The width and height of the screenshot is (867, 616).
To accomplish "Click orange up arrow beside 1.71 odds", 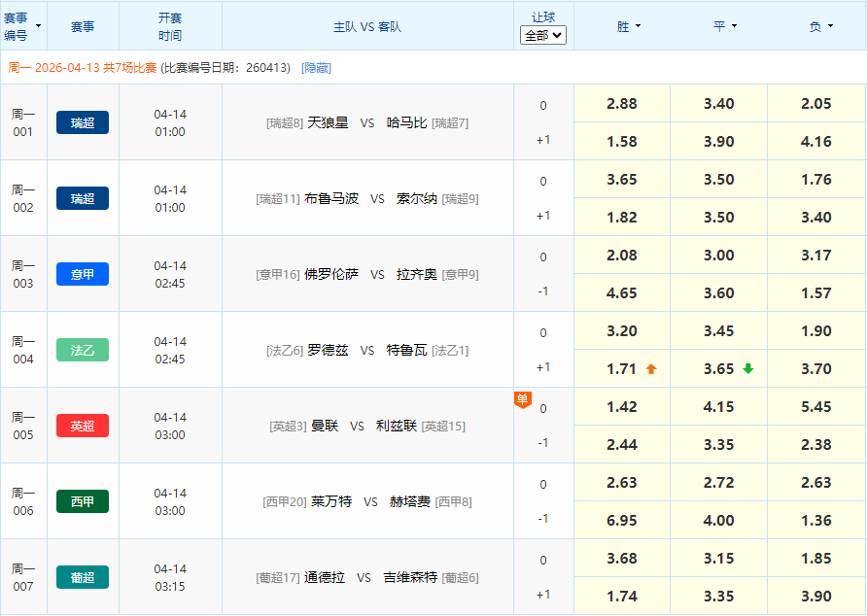I will 651,369.
